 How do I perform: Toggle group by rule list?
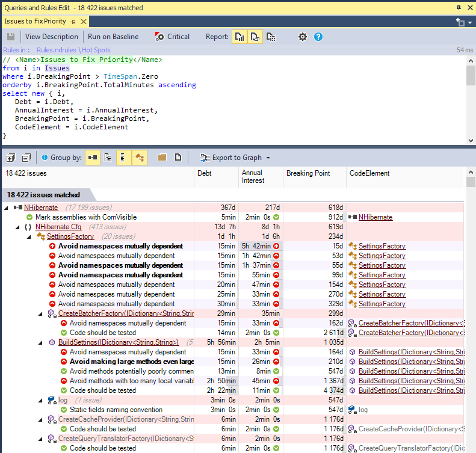coord(123,158)
